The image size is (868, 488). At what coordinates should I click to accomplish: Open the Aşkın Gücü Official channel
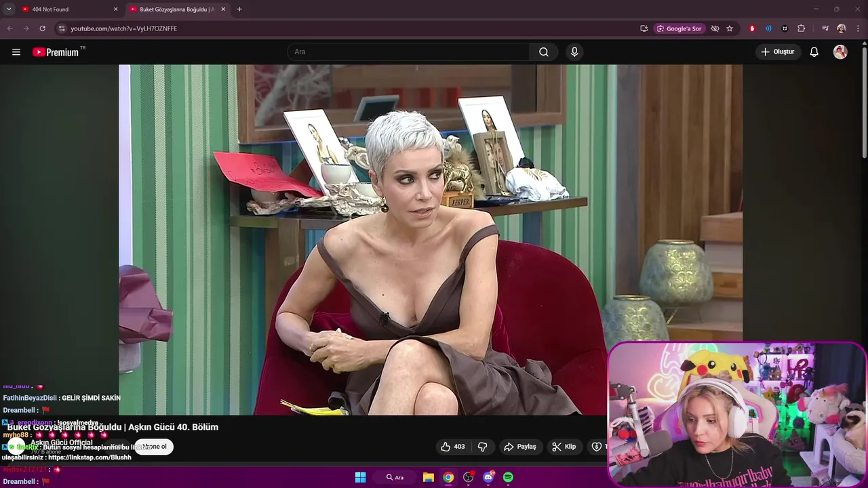(x=61, y=443)
